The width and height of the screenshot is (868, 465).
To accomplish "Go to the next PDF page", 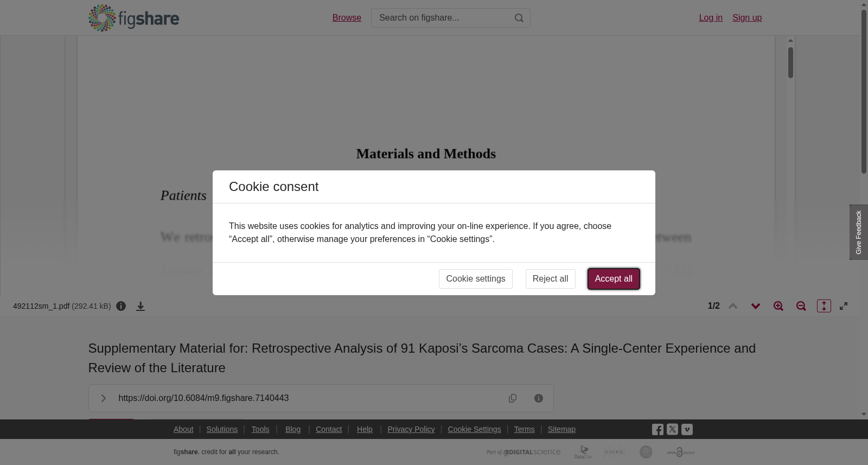I will (756, 306).
